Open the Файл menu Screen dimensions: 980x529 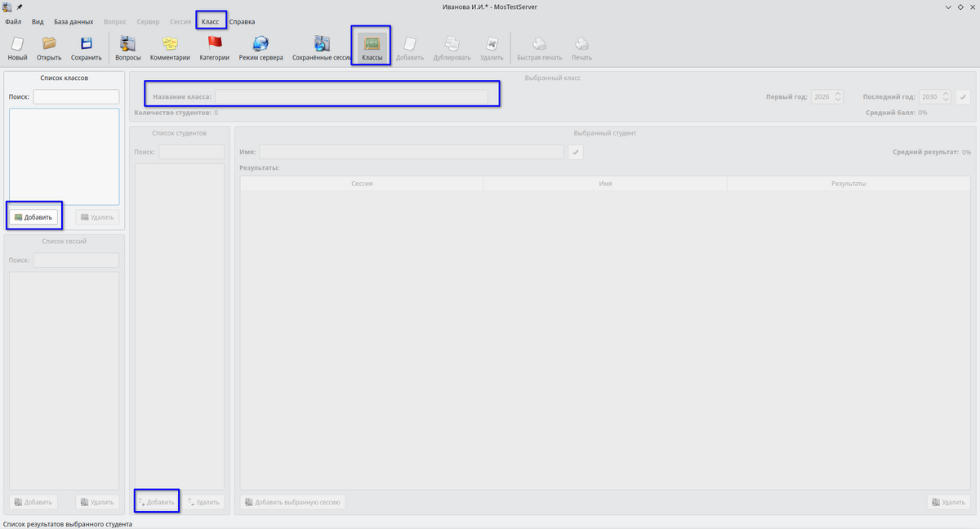coord(13,21)
